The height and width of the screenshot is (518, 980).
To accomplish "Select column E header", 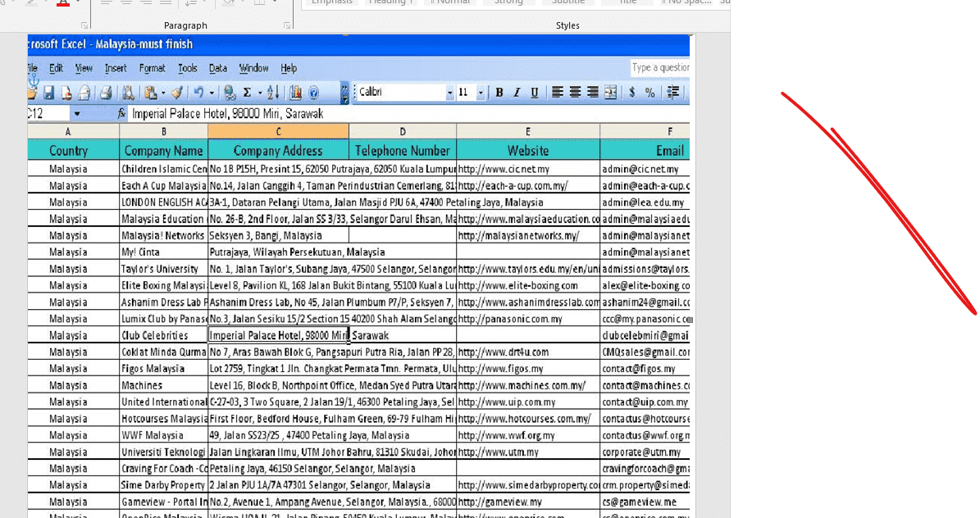I will 528,131.
